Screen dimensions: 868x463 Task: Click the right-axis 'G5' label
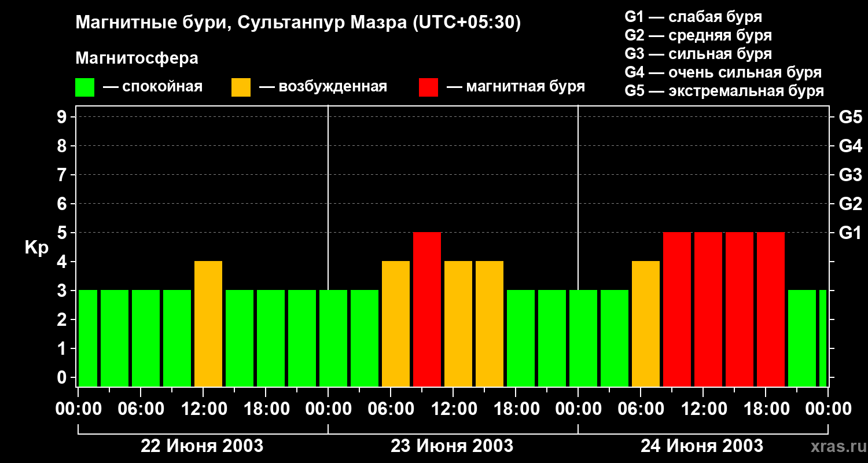tap(850, 117)
